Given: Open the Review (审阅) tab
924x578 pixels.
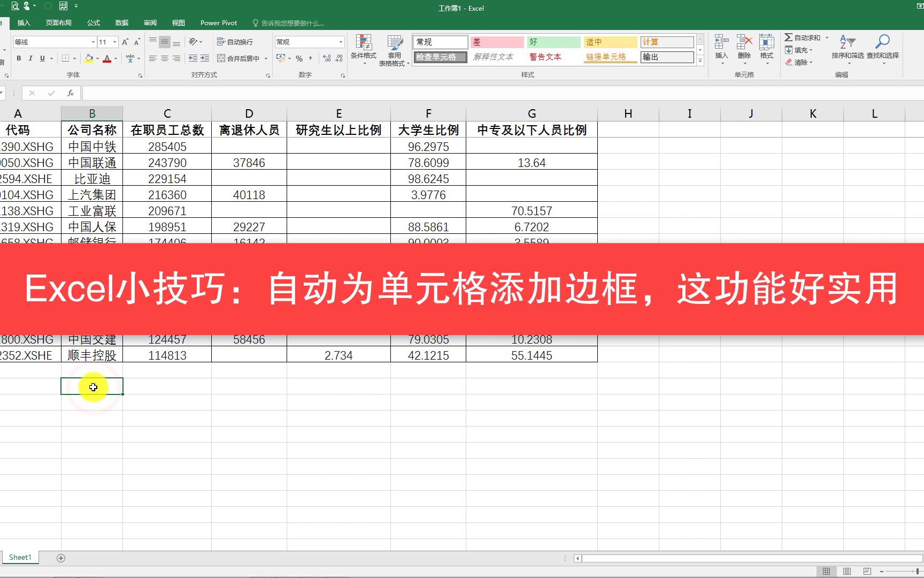Looking at the screenshot, I should tap(150, 23).
